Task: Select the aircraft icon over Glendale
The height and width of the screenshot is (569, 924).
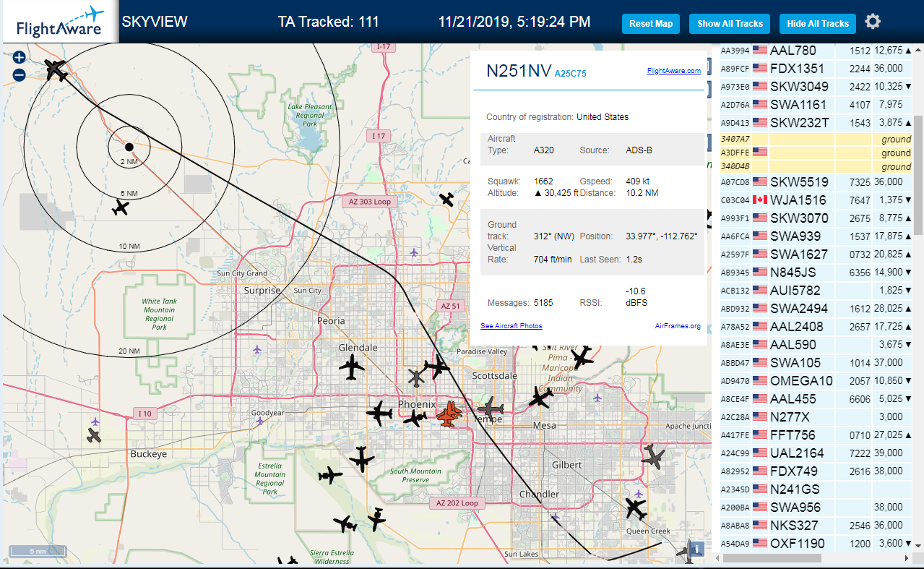Action: (x=352, y=367)
